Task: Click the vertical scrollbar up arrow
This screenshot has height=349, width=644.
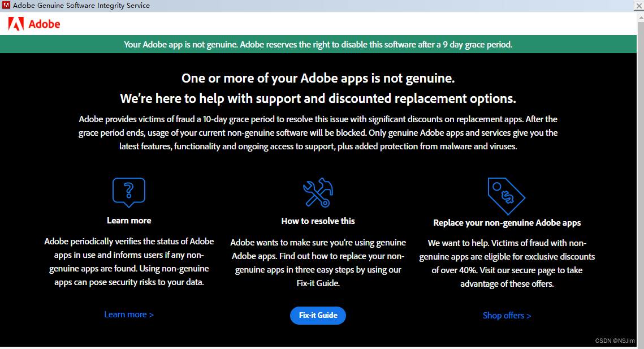Action: point(641,18)
